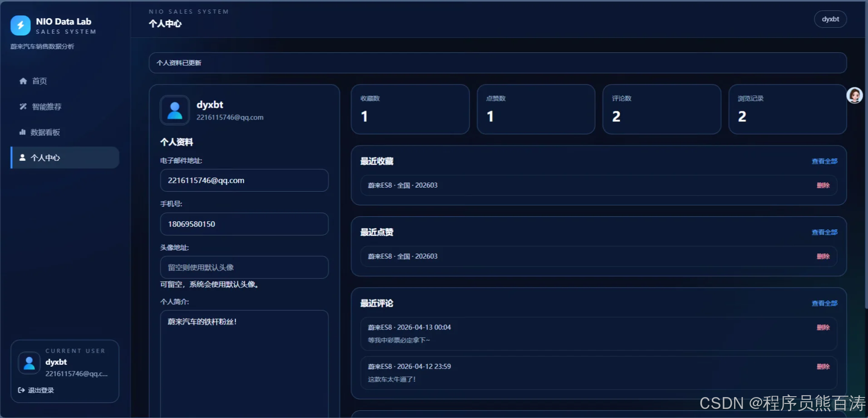
Task: Click the 个人中心 page title in header
Action: [165, 24]
